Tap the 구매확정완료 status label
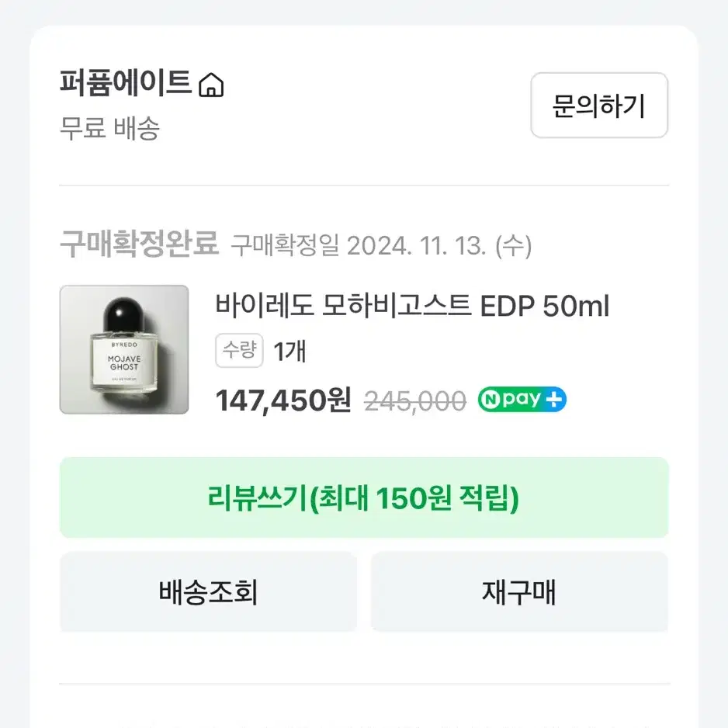Screen dimensions: 728x728 [139, 243]
